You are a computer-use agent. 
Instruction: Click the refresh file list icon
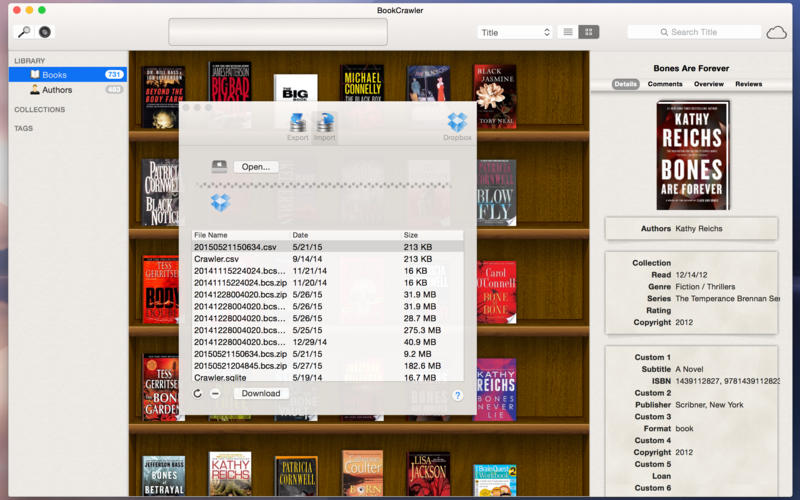click(197, 393)
